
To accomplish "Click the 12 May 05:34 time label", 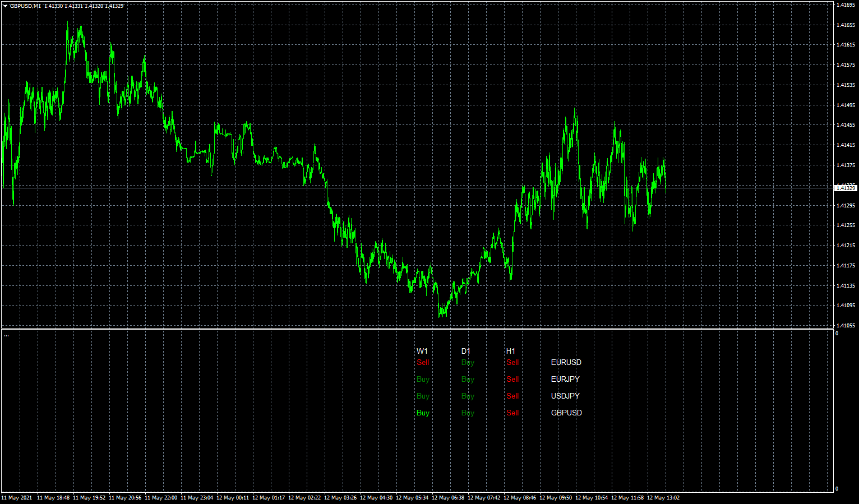I will 412,497.
